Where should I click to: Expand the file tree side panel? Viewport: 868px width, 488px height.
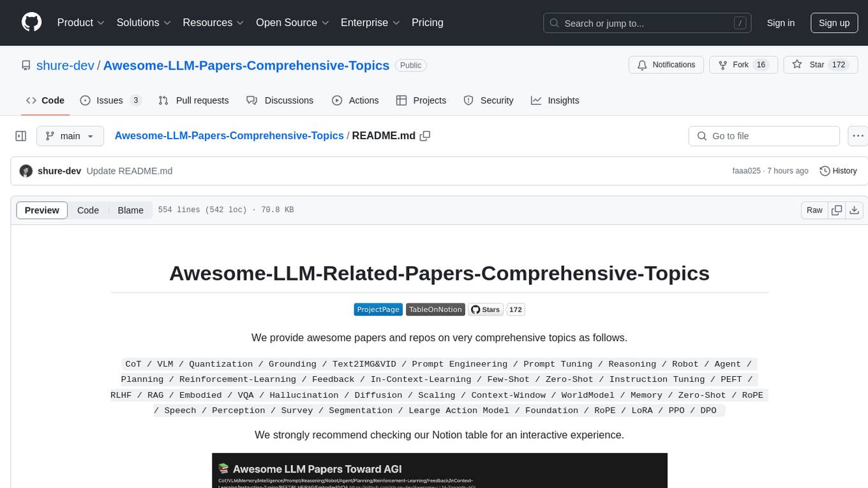pyautogui.click(x=21, y=136)
